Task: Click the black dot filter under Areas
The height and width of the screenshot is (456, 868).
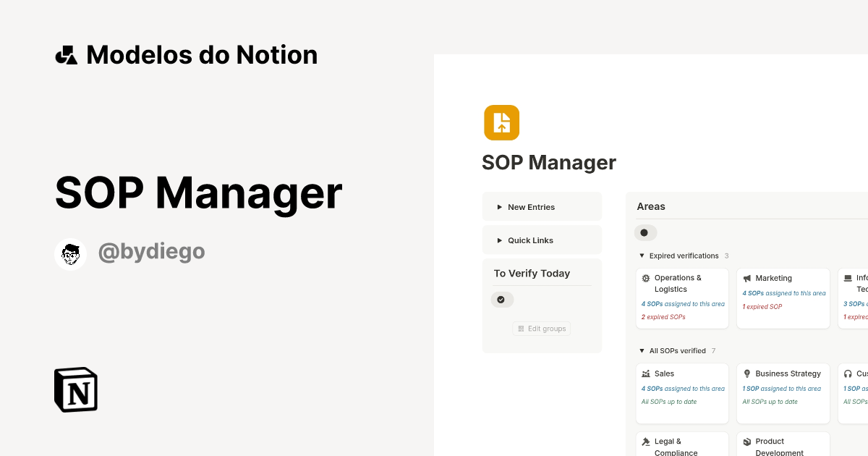Action: click(645, 232)
